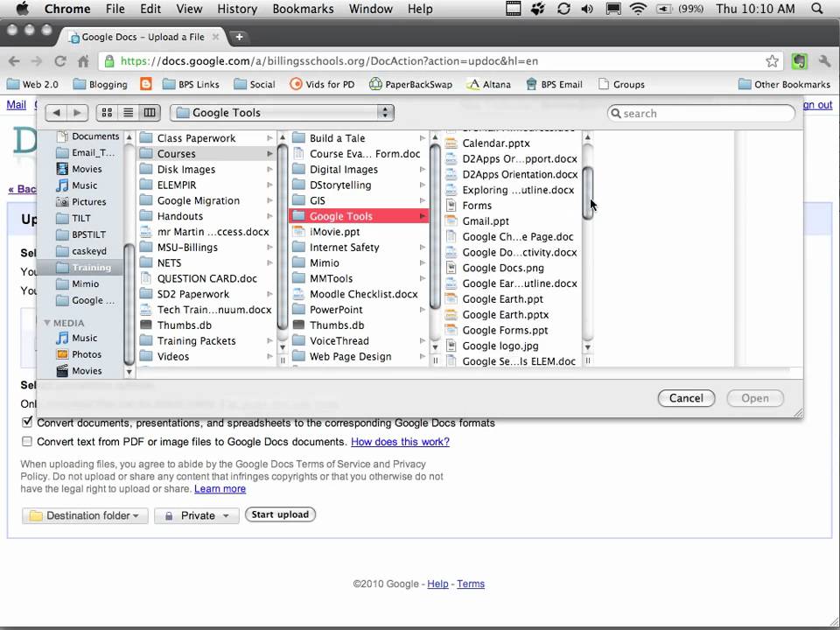Click the Learn more link
This screenshot has height=630, width=840.
coord(220,488)
